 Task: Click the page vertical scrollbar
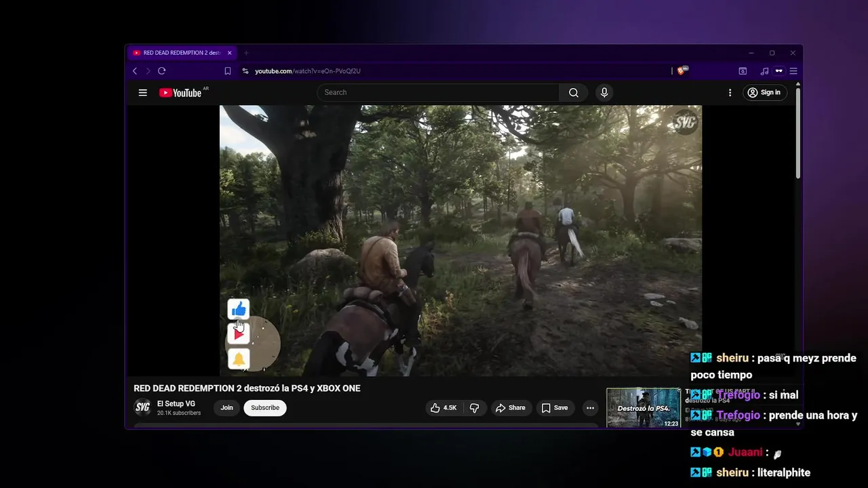798,132
